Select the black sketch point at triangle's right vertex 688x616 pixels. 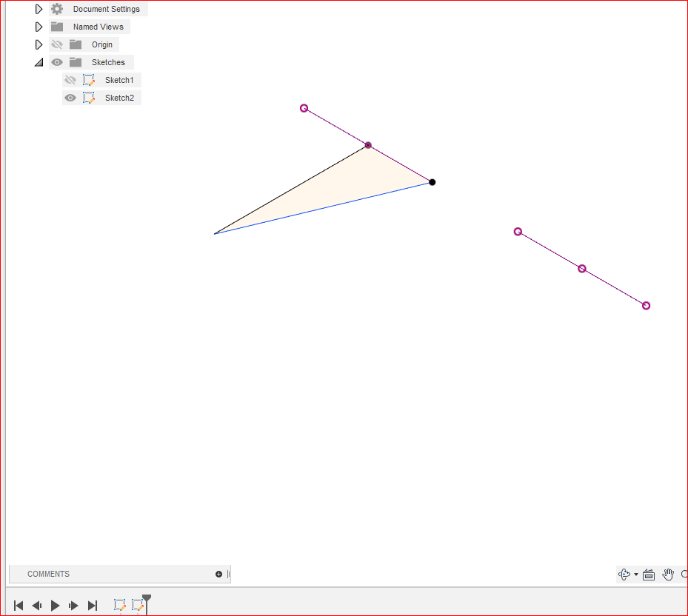tap(432, 182)
